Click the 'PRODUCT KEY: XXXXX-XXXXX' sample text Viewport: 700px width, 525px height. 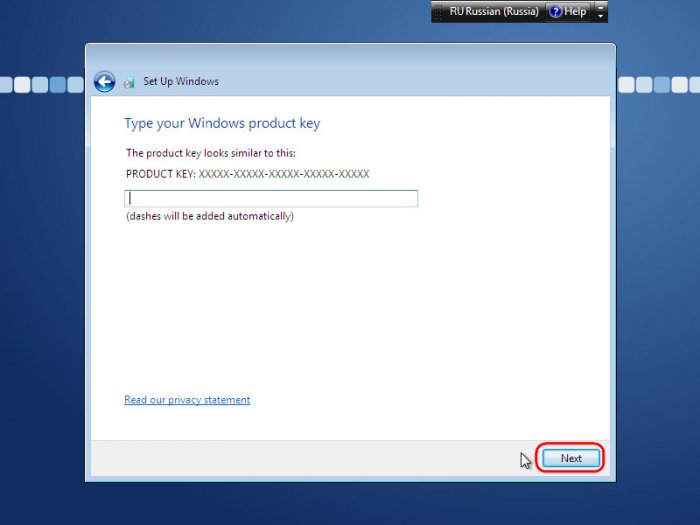click(x=248, y=174)
